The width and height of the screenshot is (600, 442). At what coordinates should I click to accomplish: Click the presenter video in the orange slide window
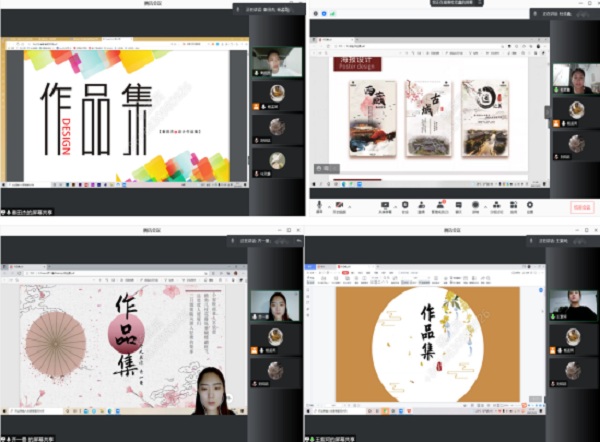573,305
